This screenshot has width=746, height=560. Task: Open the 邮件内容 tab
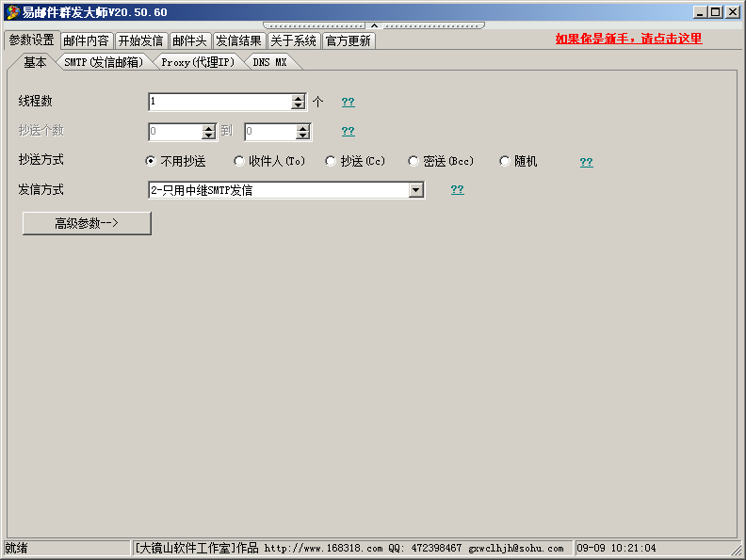86,40
